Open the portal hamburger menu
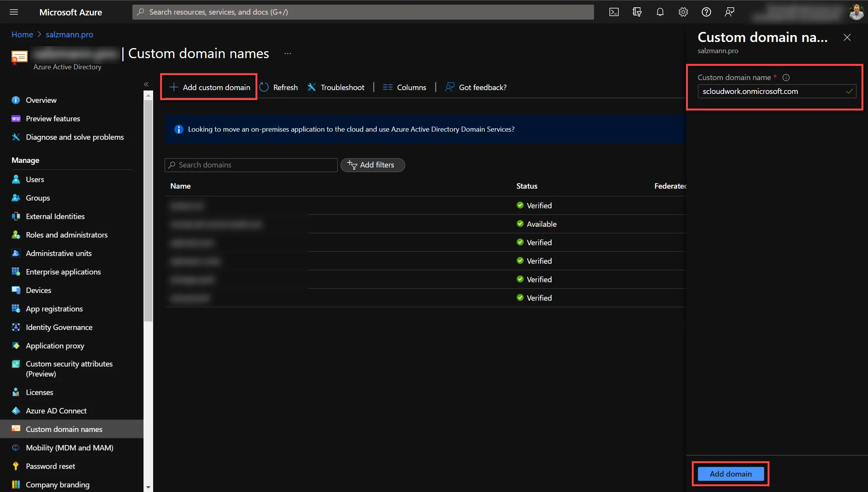This screenshot has width=868, height=492. pyautogui.click(x=14, y=12)
